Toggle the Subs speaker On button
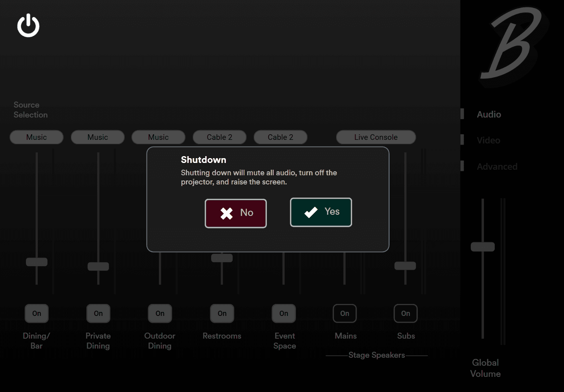 point(406,314)
